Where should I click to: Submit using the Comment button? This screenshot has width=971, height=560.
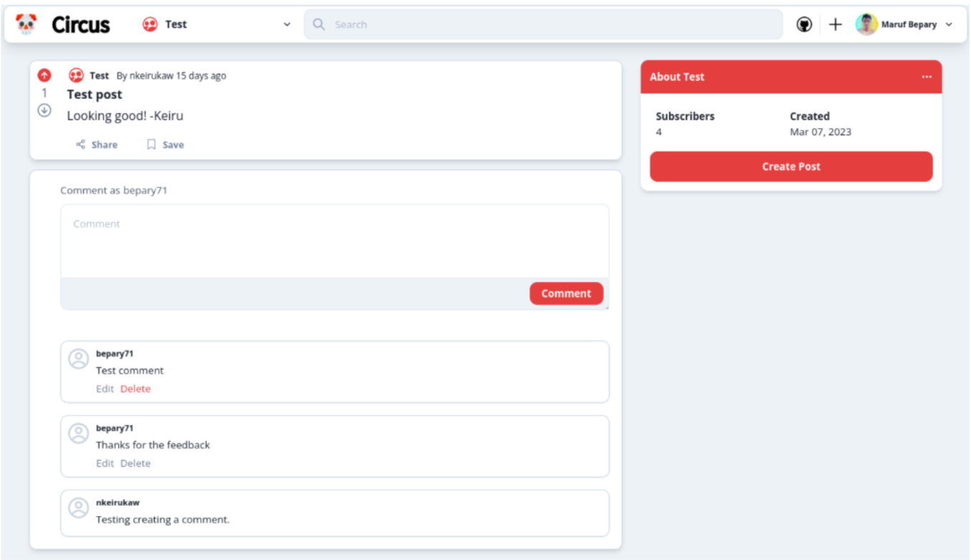[566, 293]
